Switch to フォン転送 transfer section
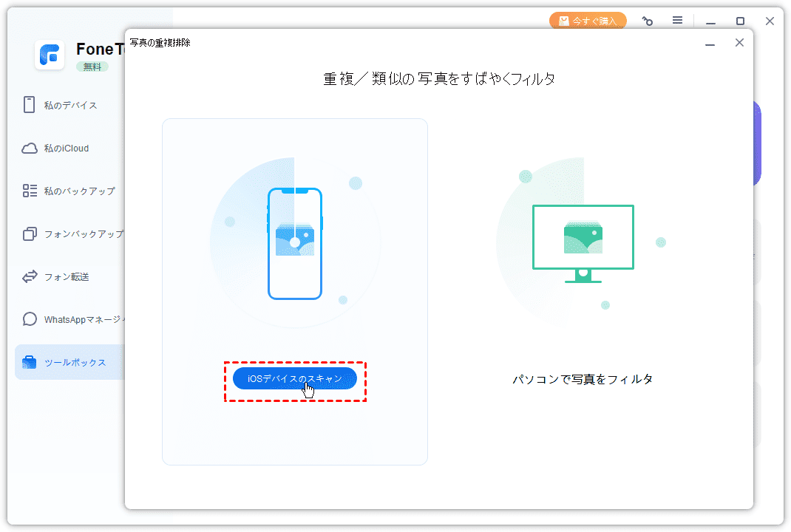 [x=66, y=276]
